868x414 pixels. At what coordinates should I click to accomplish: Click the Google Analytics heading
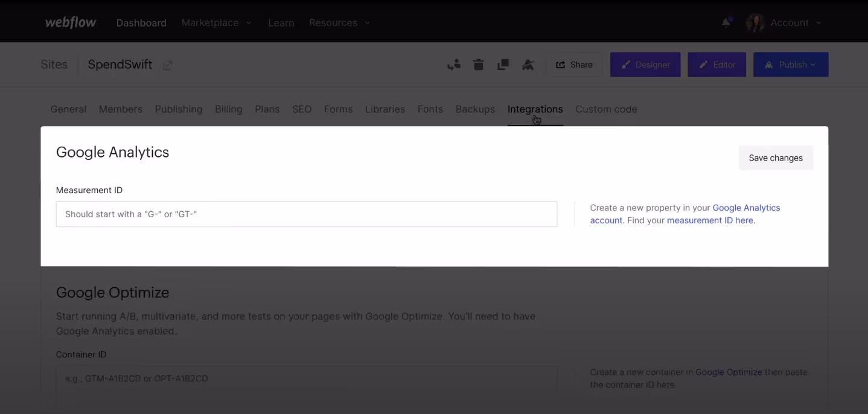[112, 152]
